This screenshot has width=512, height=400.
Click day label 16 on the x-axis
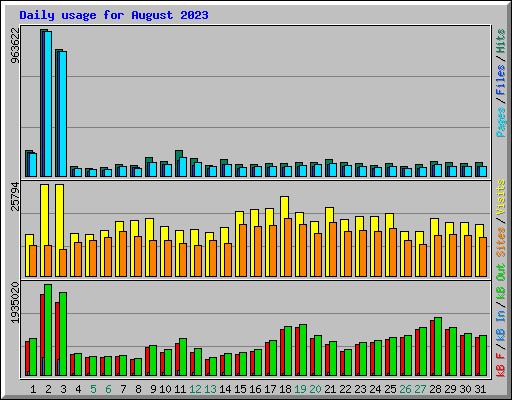255,389
